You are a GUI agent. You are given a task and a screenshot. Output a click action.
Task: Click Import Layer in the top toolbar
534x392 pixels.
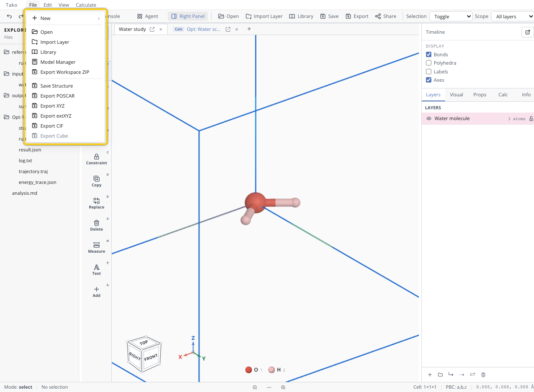pos(264,16)
